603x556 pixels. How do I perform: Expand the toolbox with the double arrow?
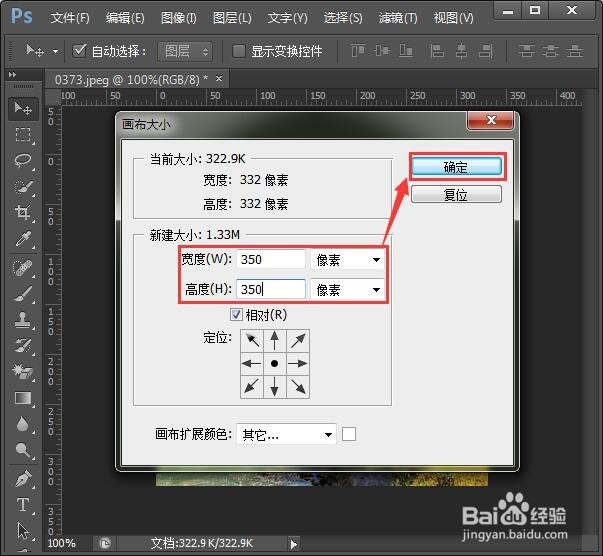pos(12,74)
